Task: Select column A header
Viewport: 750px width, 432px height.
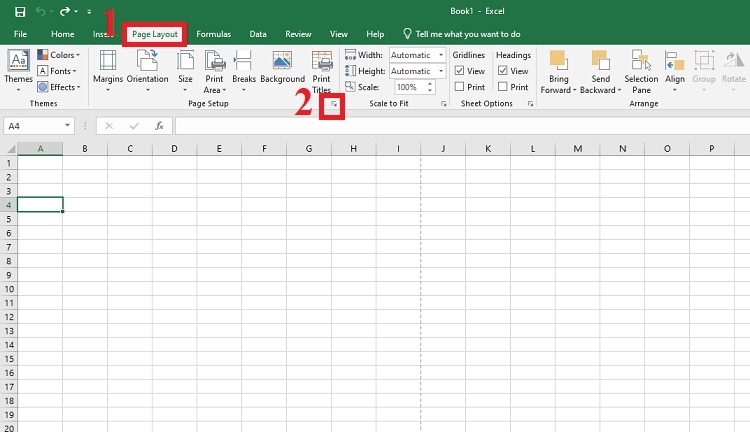Action: pyautogui.click(x=40, y=149)
